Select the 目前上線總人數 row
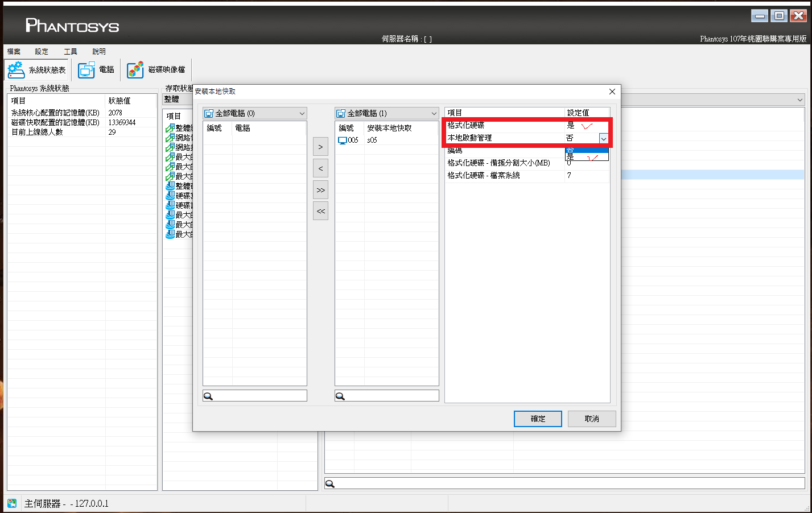 click(82, 132)
